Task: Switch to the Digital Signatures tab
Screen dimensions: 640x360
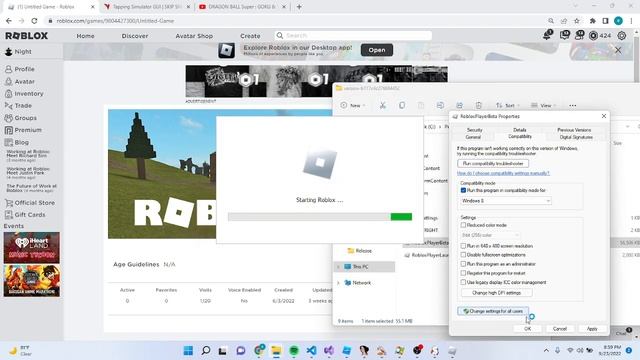Action: pyautogui.click(x=576, y=137)
